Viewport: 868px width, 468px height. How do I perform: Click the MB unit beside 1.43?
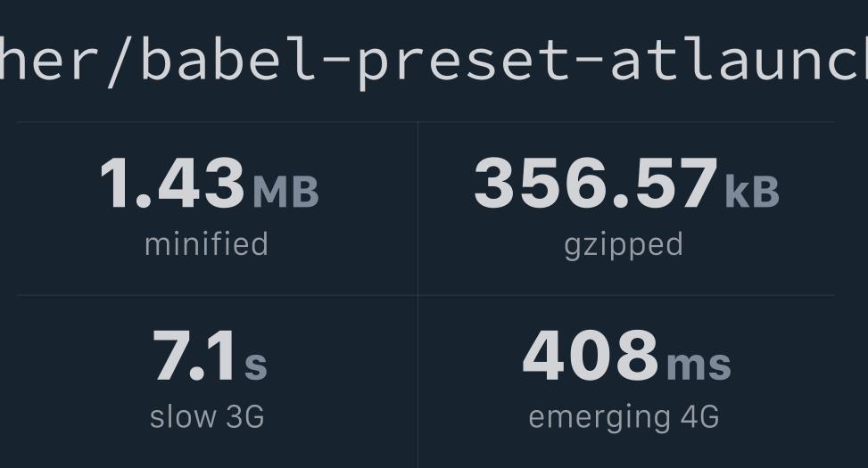click(285, 192)
